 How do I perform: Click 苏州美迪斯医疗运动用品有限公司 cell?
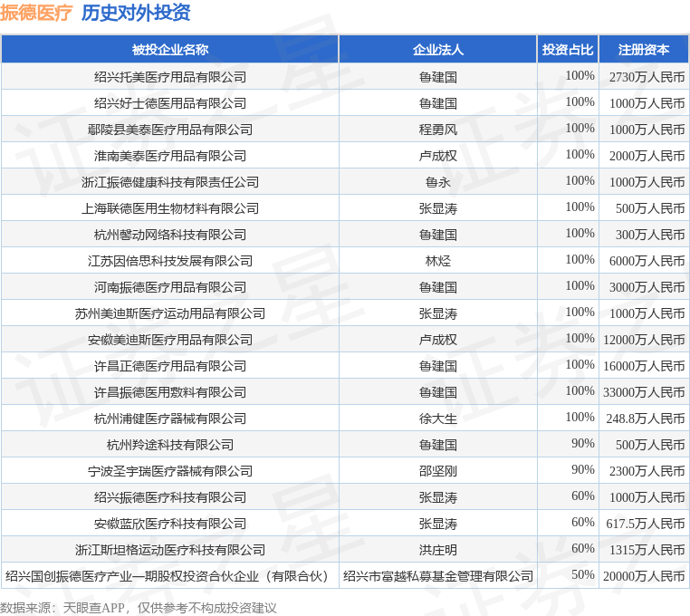pos(170,313)
